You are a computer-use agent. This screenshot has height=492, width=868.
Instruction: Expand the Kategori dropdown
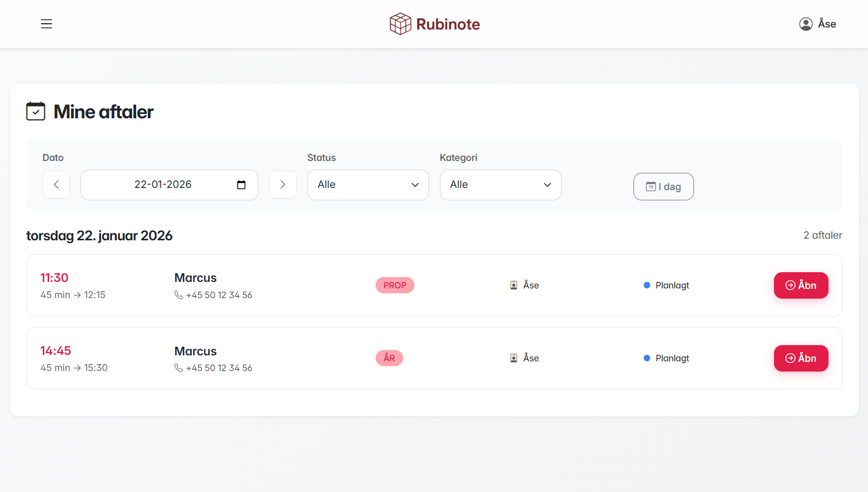(500, 185)
